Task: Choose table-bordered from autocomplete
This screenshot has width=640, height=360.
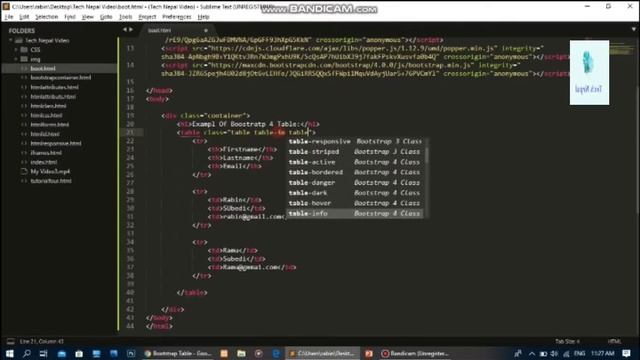Action: 355,172
